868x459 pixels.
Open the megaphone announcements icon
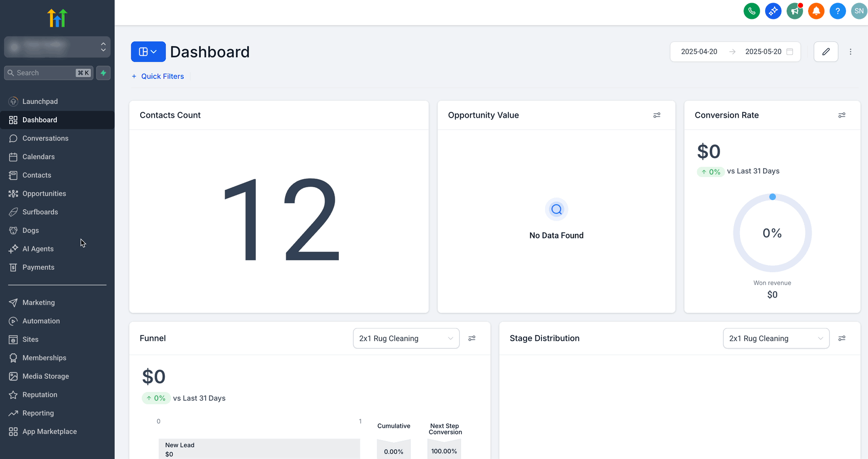tap(794, 11)
